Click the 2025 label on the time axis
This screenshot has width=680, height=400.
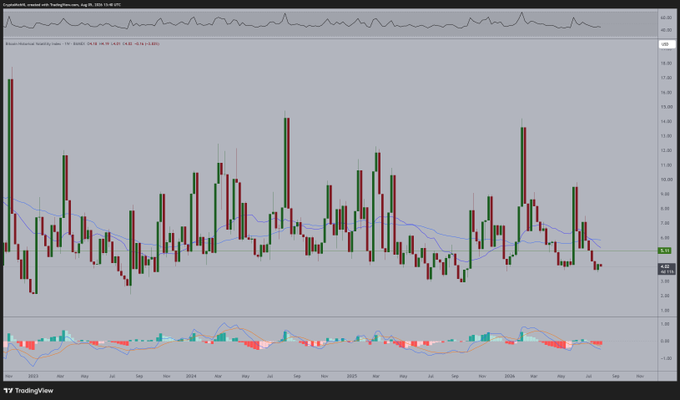tap(352, 376)
